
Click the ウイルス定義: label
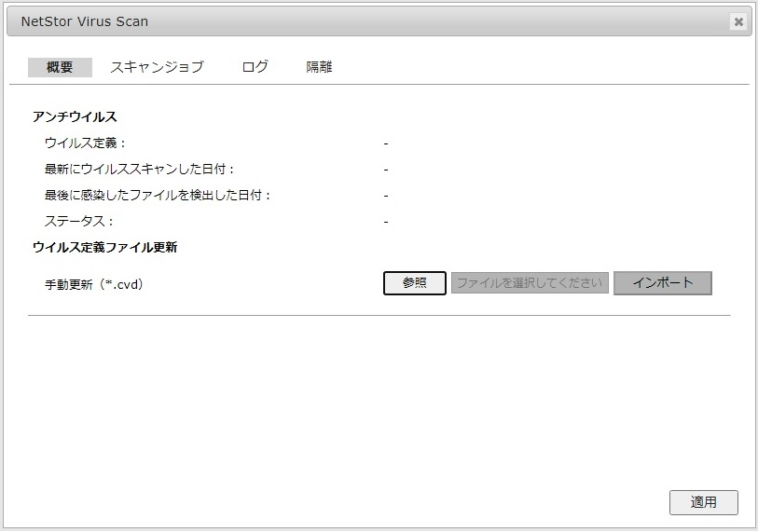click(x=86, y=143)
